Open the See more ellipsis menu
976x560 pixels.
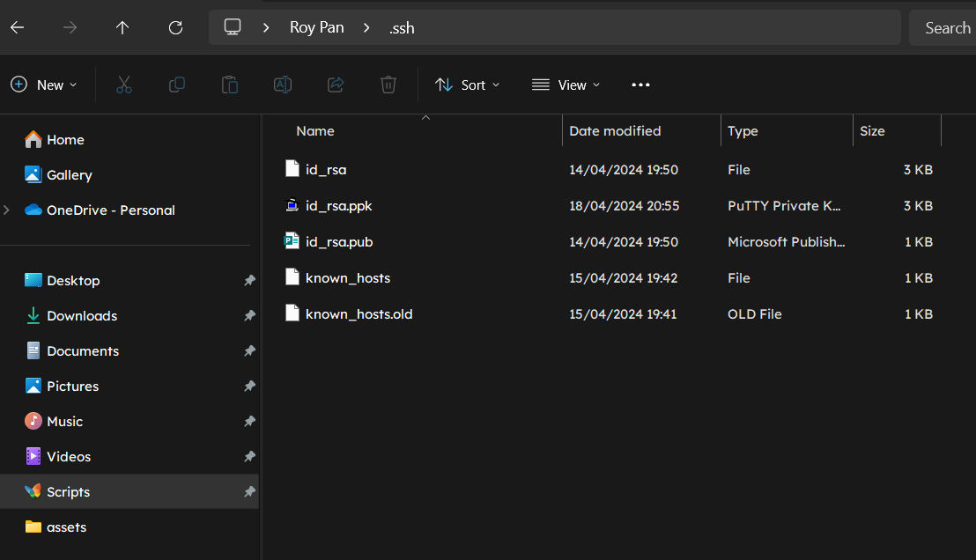(x=640, y=85)
